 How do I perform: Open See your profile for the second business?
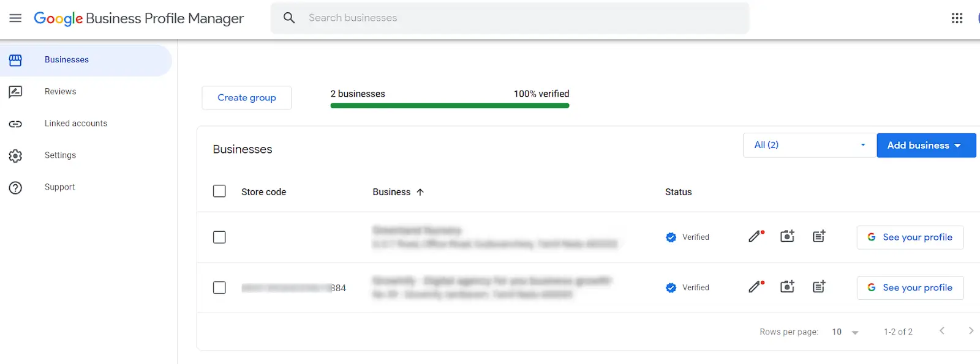910,287
